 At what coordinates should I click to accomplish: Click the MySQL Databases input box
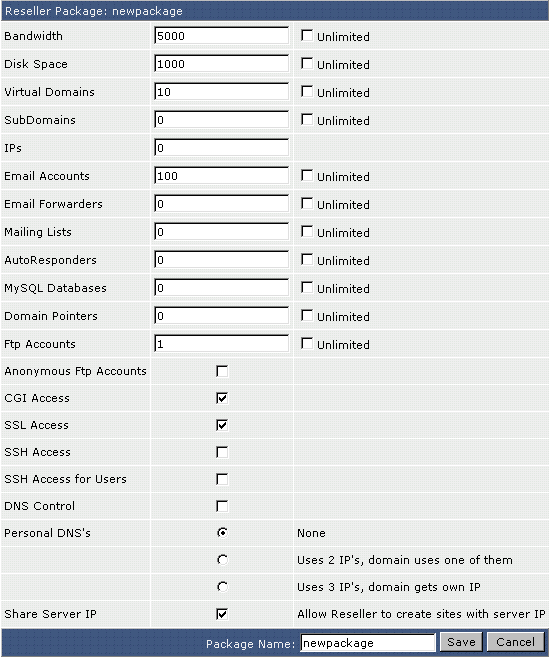point(221,288)
